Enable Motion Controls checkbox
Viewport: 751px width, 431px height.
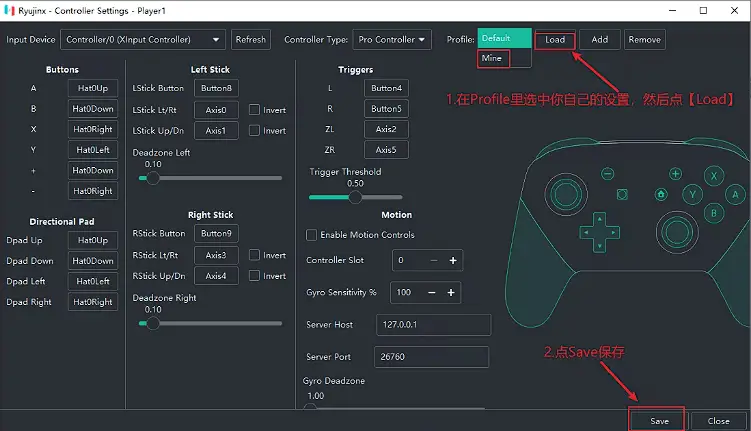(312, 235)
